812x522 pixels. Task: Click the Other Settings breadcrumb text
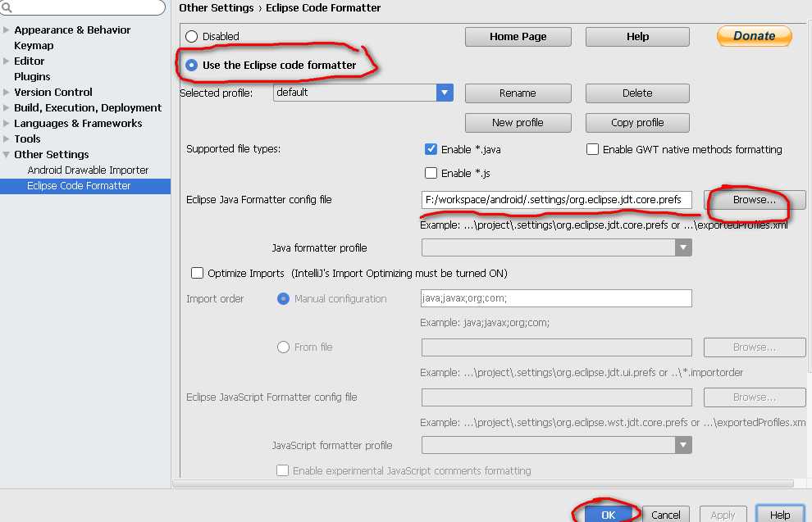click(x=217, y=7)
